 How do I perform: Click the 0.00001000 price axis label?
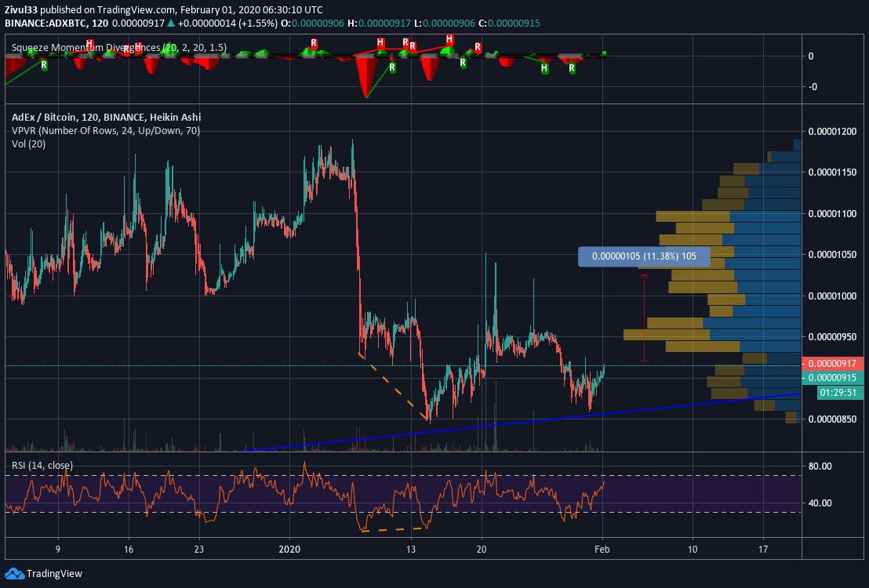tap(832, 296)
